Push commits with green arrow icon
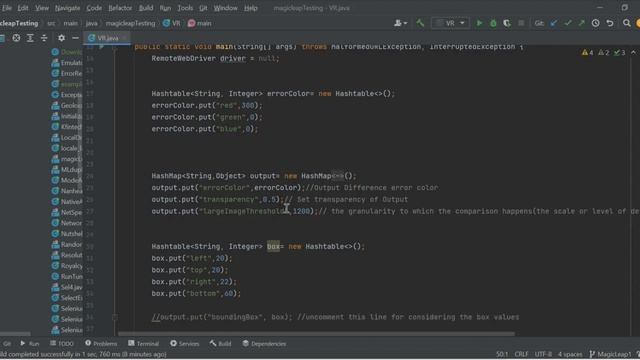640x360 pixels. tap(582, 23)
